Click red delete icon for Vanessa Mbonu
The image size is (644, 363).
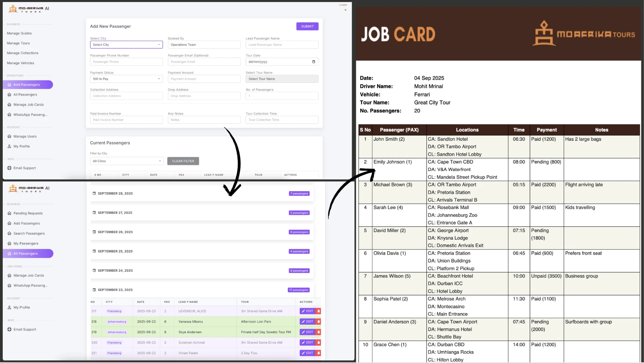[318, 322]
